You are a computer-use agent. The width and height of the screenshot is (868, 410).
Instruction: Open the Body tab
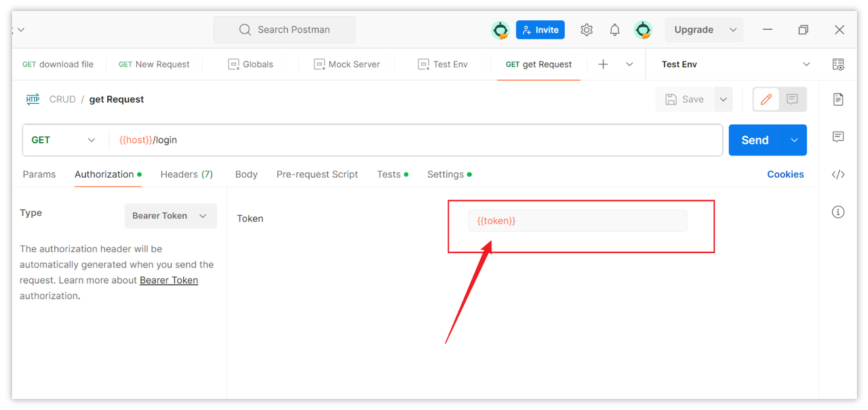[x=246, y=174]
